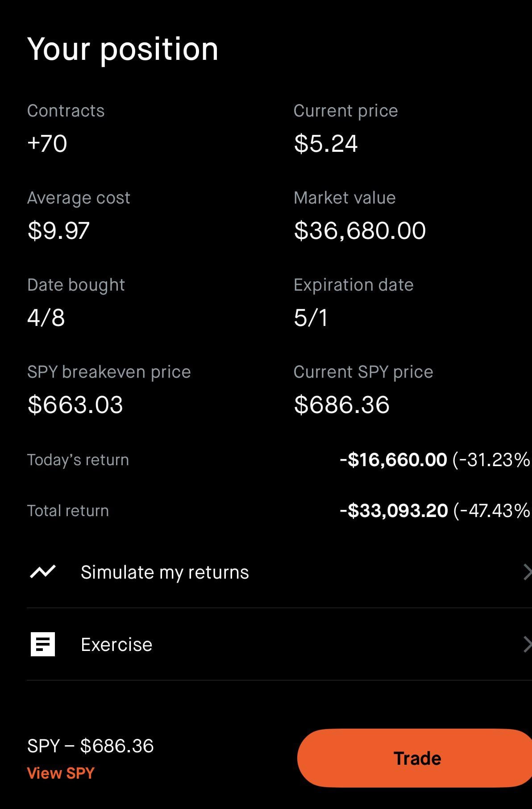The width and height of the screenshot is (532, 809).
Task: Expand the Simulate my returns chevron arrow
Action: 527,572
